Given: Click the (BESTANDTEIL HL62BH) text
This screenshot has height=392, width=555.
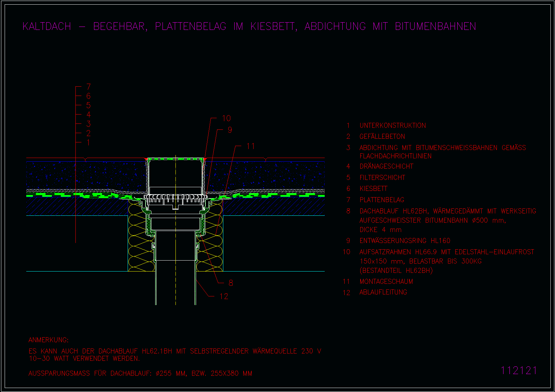Looking at the screenshot, I should 396,271.
